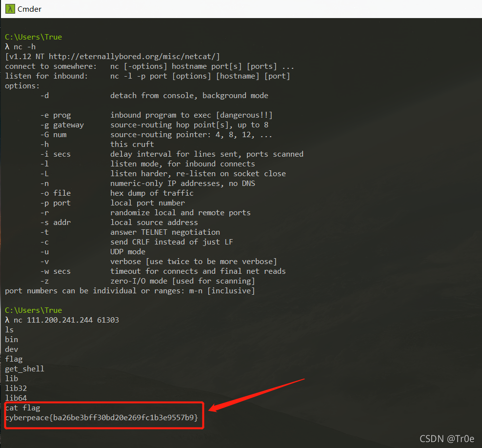482x448 pixels.
Task: Click the second C:\Users\True prompt line
Action: (34, 310)
